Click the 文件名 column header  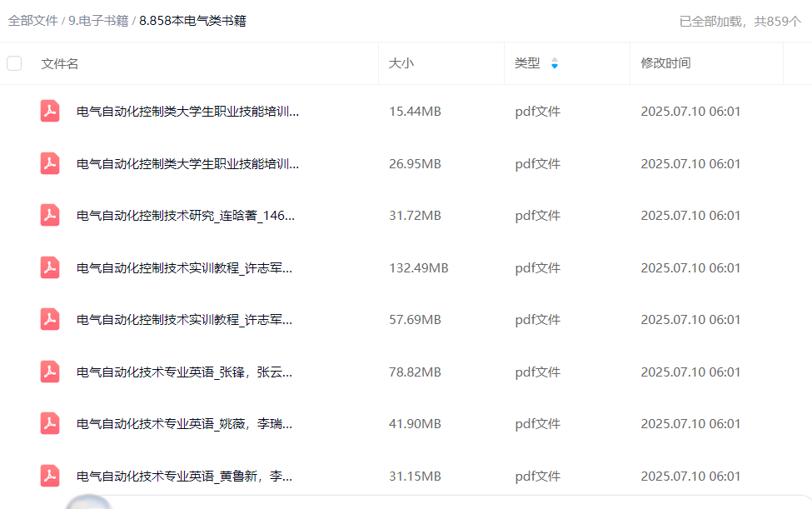pos(60,63)
